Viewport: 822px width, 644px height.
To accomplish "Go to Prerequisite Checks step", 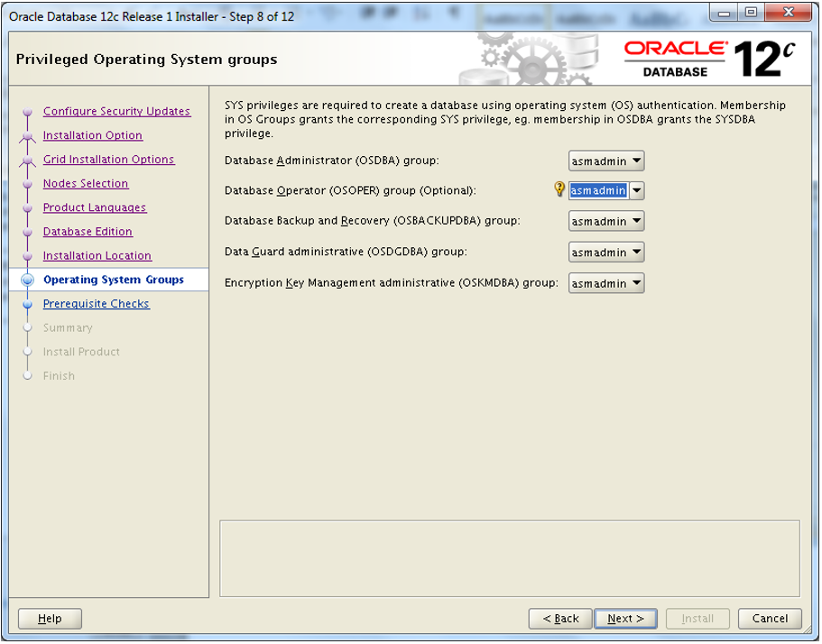I will 97,304.
